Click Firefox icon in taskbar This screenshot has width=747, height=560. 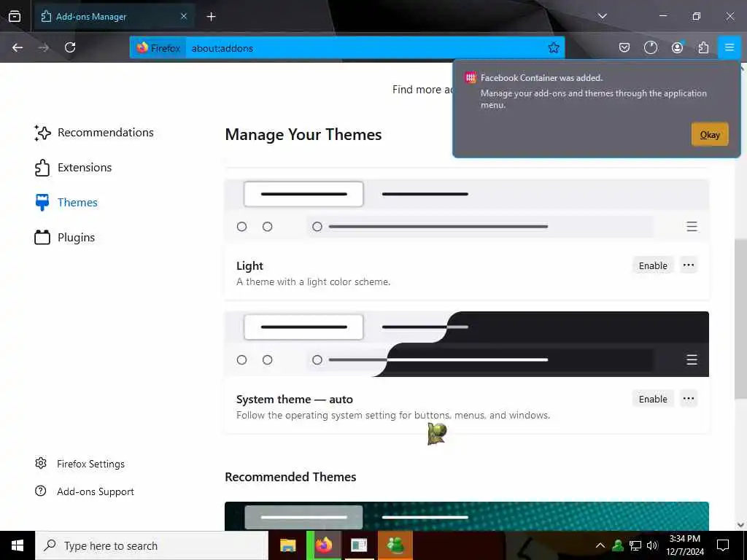point(323,545)
